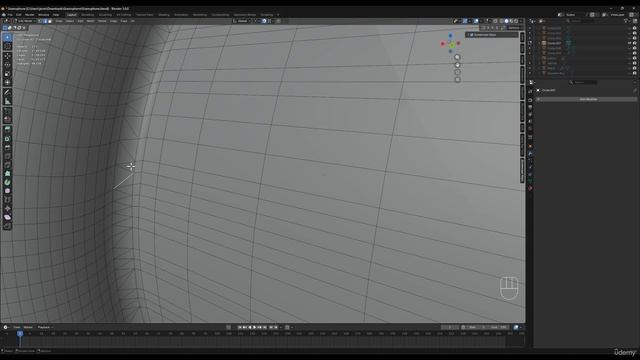
Task: Click the blue Z axis on navigation gizmo
Action: point(450,36)
